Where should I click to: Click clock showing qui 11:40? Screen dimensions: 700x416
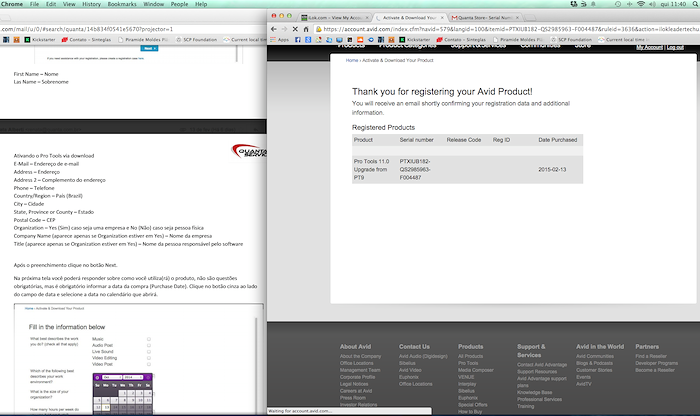(673, 4)
